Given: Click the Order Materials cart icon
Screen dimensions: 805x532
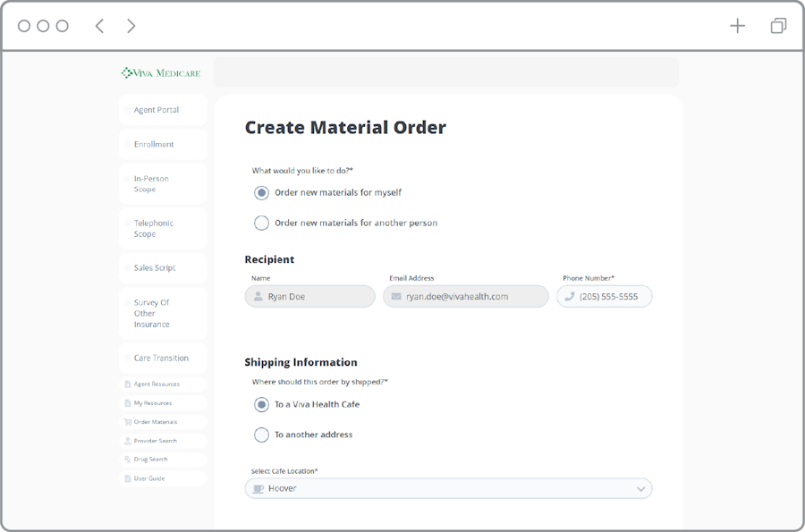Looking at the screenshot, I should tap(127, 422).
